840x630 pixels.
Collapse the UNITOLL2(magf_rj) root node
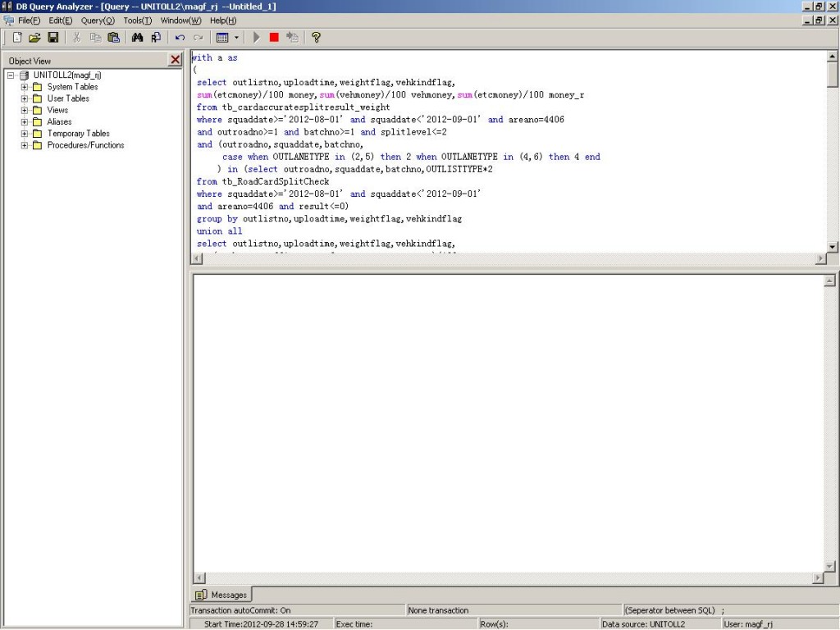(x=11, y=75)
